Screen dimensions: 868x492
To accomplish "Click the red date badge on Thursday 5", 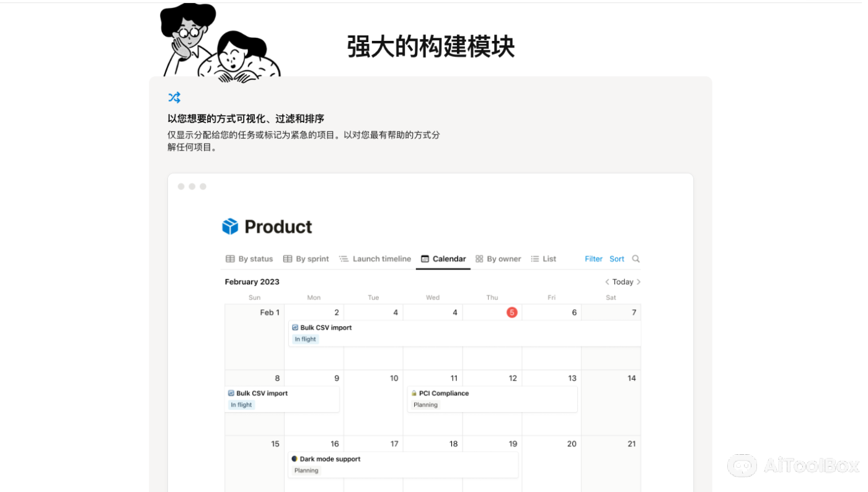I will click(x=512, y=312).
